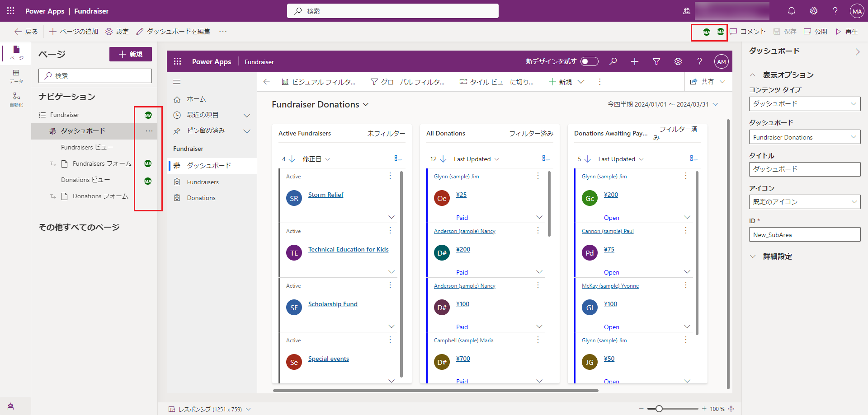868x415 pixels.
Task: Open the app launcher waffle in the top bar
Action: 11,11
